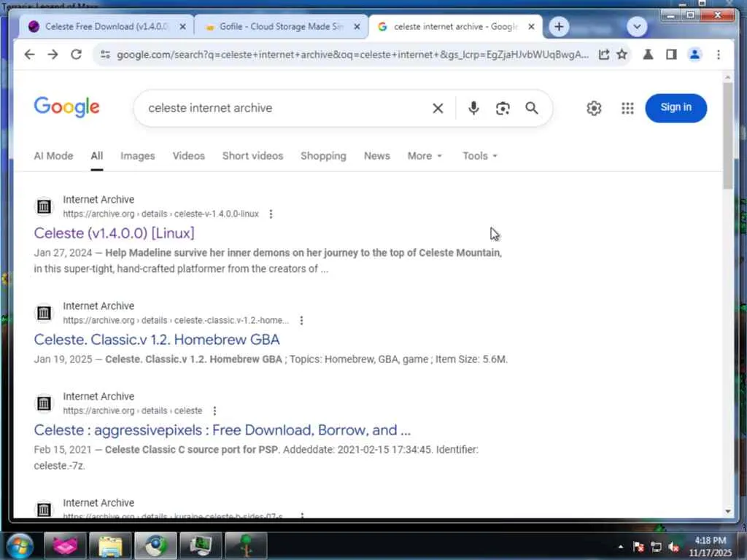Image resolution: width=747 pixels, height=560 pixels.
Task: Close the celeste internet archive tab
Action: pos(531,27)
